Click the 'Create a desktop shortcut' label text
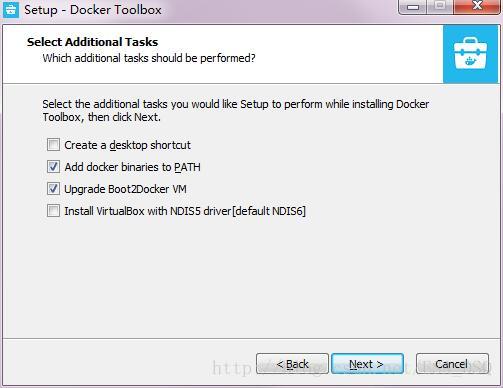 [x=127, y=145]
